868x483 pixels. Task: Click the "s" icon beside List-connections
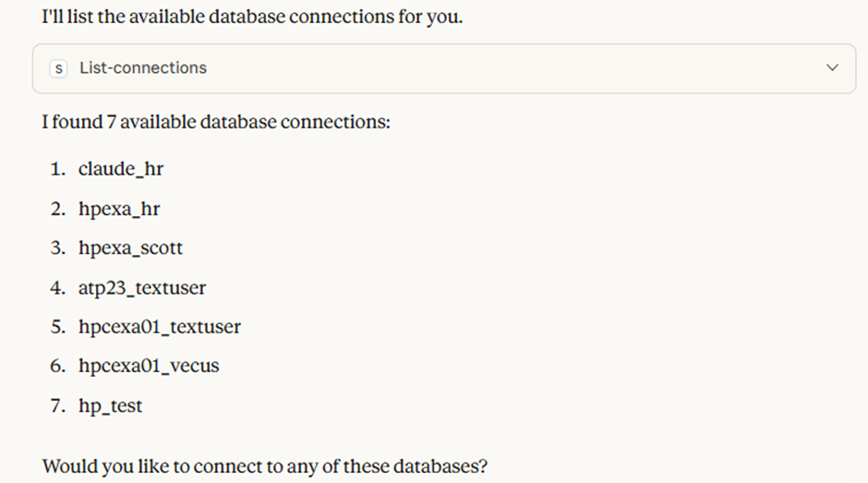59,68
